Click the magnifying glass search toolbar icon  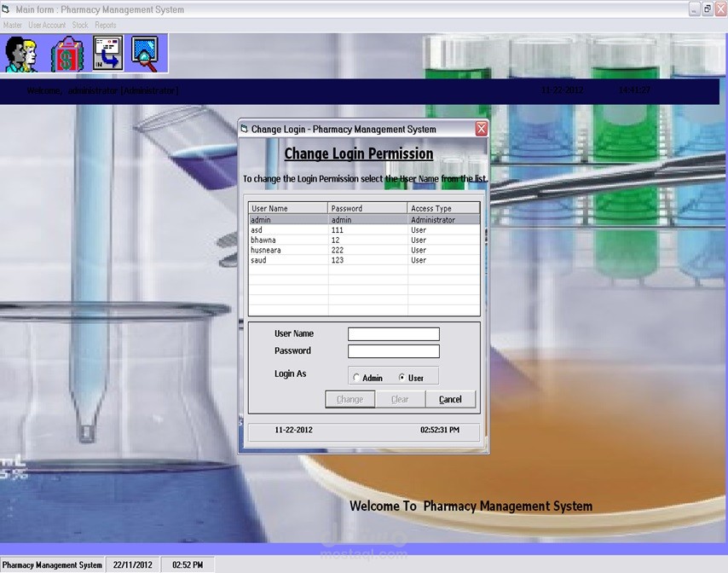tap(146, 55)
